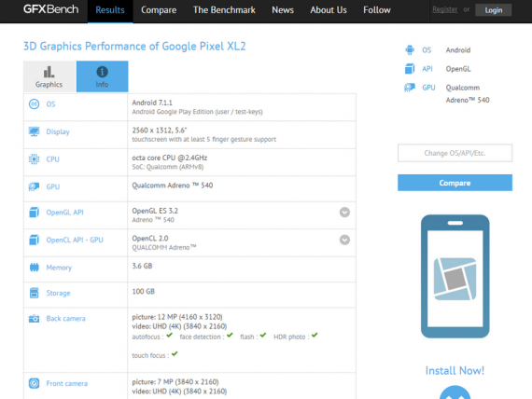Click the autofocus green checkmark

click(170, 336)
